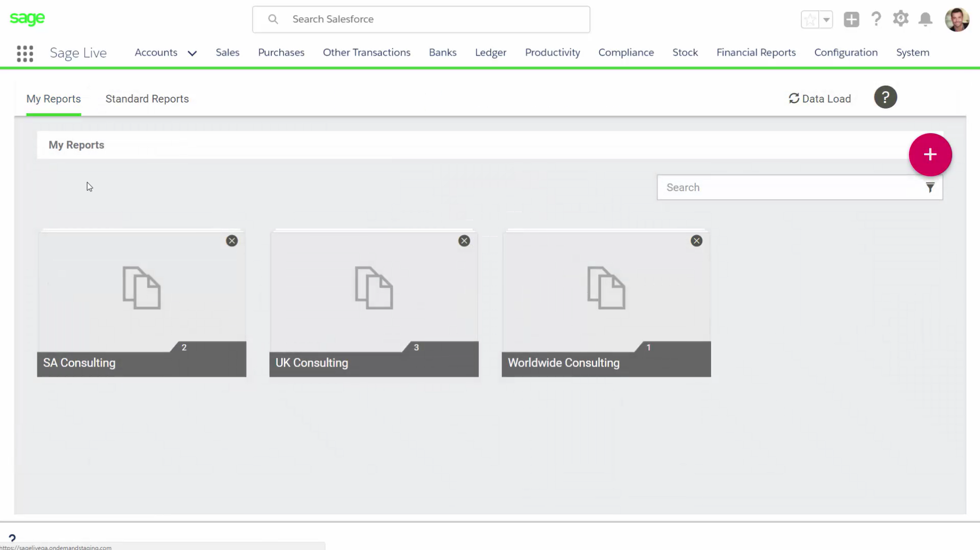Open the Sales tab

228,53
